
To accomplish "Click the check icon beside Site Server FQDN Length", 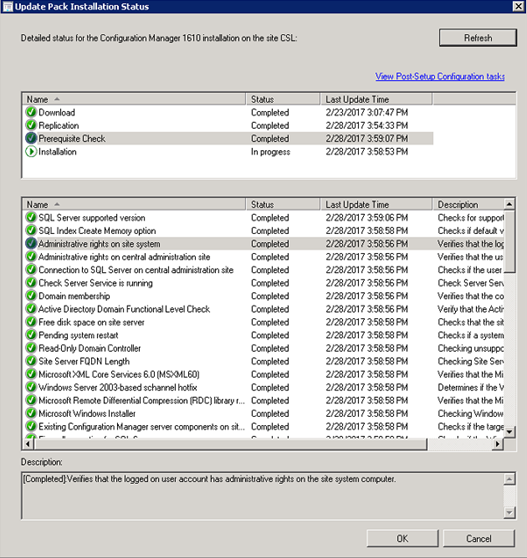I will [x=31, y=361].
